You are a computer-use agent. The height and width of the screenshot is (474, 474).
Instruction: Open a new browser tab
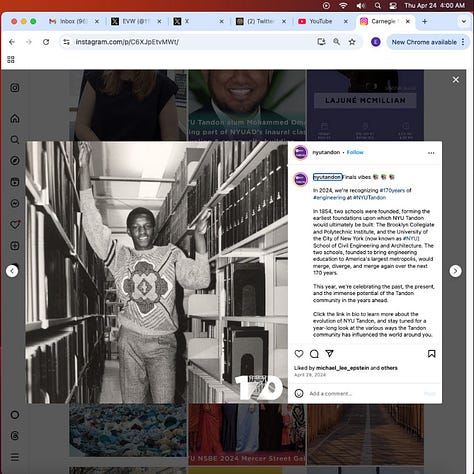point(424,21)
